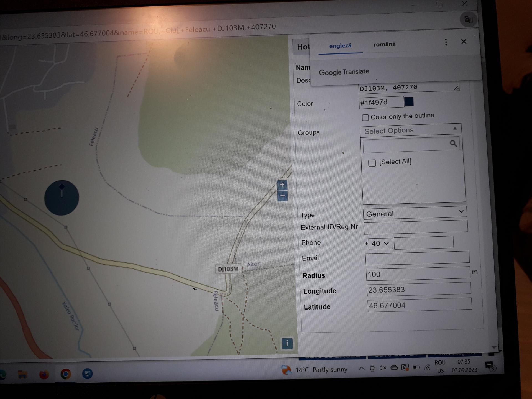Check the [Select All] groups option
This screenshot has height=399, width=532.
372,163
